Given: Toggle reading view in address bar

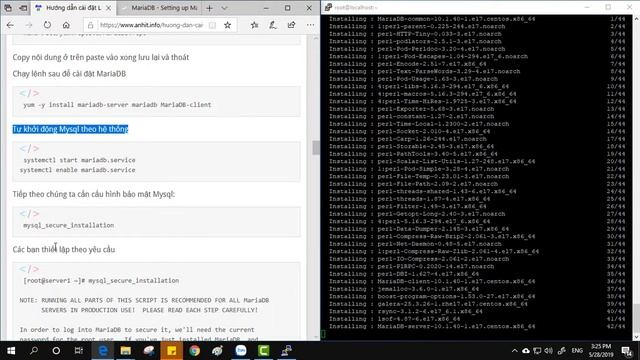Looking at the screenshot, I should pyautogui.click(x=212, y=25).
